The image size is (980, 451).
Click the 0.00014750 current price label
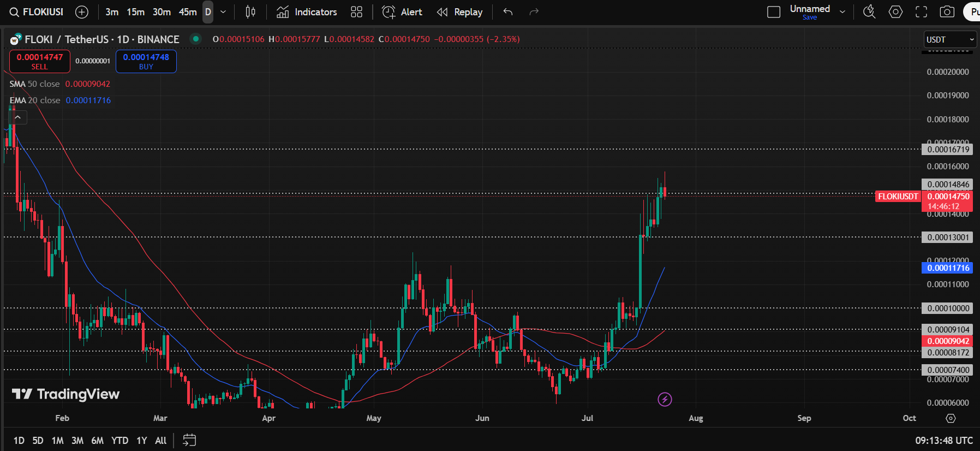(x=948, y=197)
